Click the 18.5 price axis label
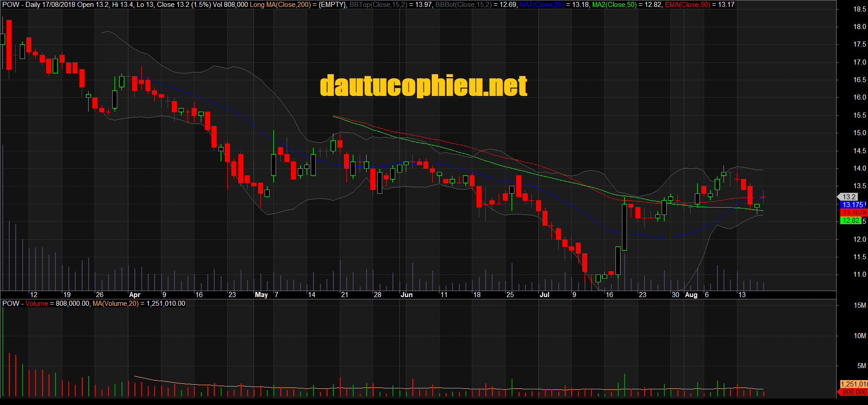 (860, 9)
